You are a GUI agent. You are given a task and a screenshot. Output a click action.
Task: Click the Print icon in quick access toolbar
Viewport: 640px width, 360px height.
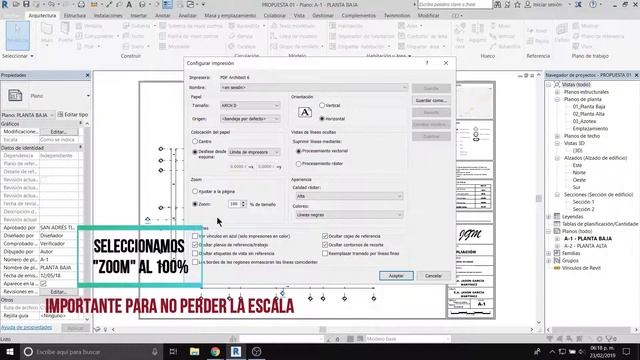(81, 4)
